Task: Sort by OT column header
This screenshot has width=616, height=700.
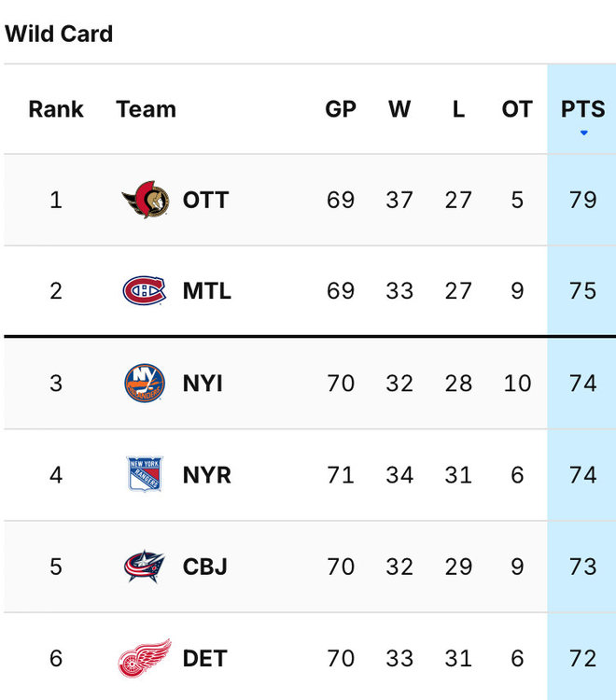Action: tap(517, 109)
